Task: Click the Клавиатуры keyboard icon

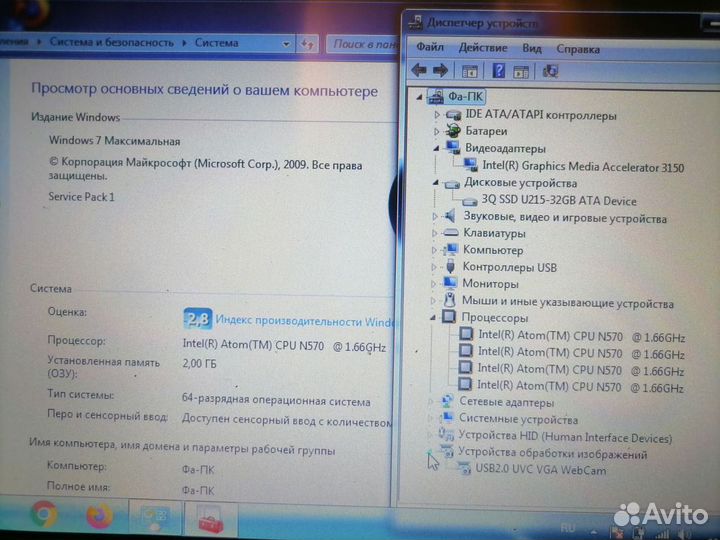Action: pyautogui.click(x=451, y=233)
